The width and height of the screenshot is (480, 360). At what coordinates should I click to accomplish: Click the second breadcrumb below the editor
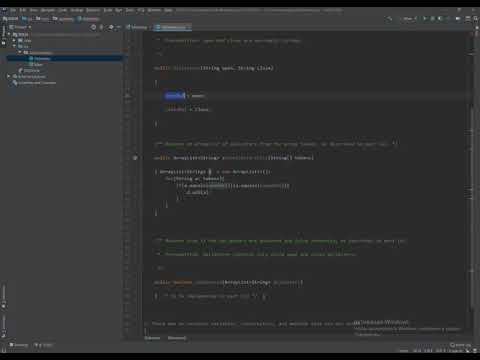[177, 338]
